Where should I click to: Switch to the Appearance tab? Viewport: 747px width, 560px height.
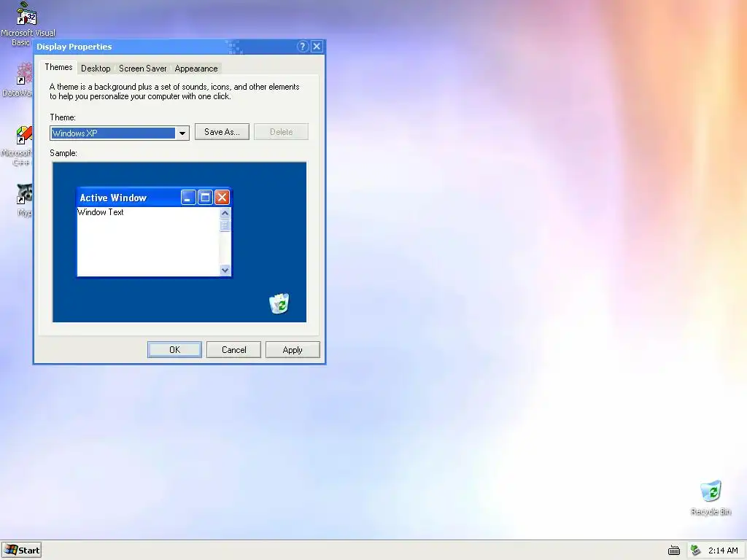pos(196,69)
